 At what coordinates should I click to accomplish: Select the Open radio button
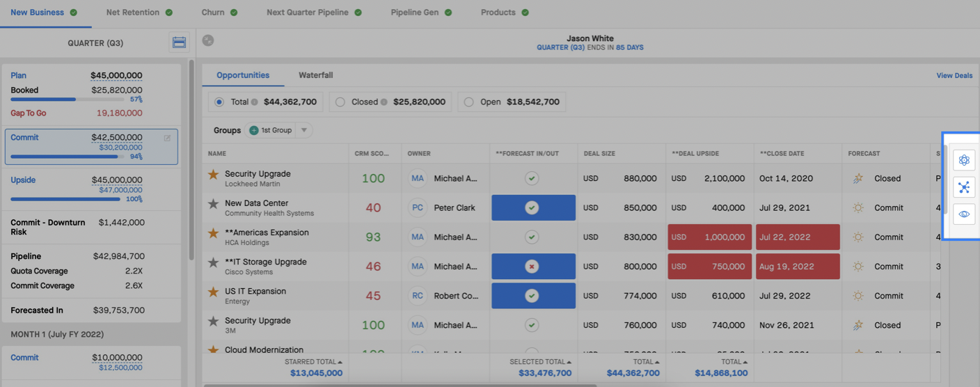tap(470, 102)
